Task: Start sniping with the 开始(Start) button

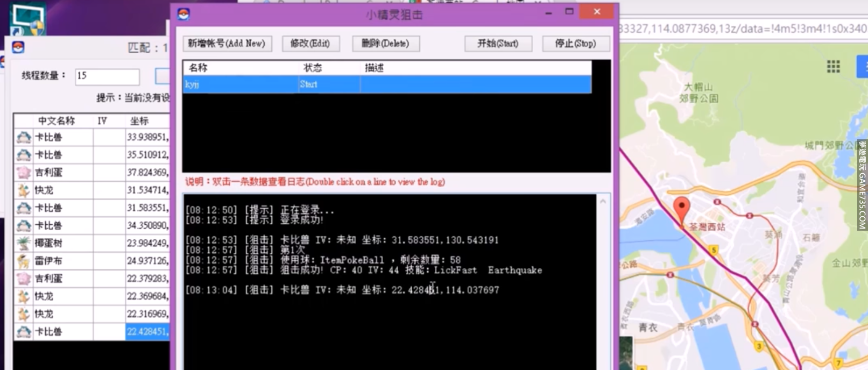Action: 498,44
